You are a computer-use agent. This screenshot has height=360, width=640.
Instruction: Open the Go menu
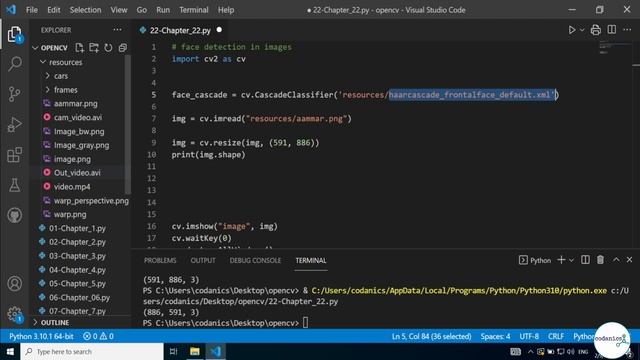(x=142, y=10)
